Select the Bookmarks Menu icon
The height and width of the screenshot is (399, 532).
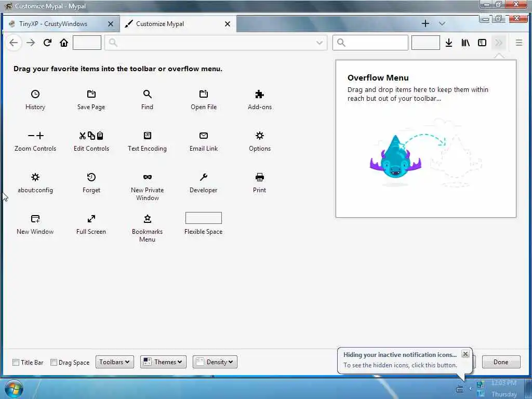(147, 219)
